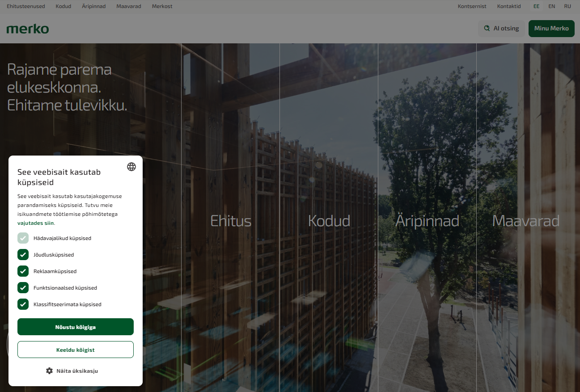Uncheck the Jõudlusküpsised checkbox
Screen dimensions: 580x392
point(23,254)
